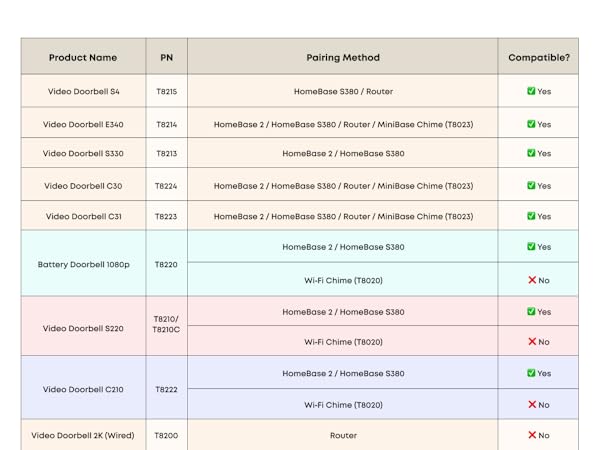Click the green checkmark for Video Doorbell C30
This screenshot has height=450, width=600.
click(531, 186)
